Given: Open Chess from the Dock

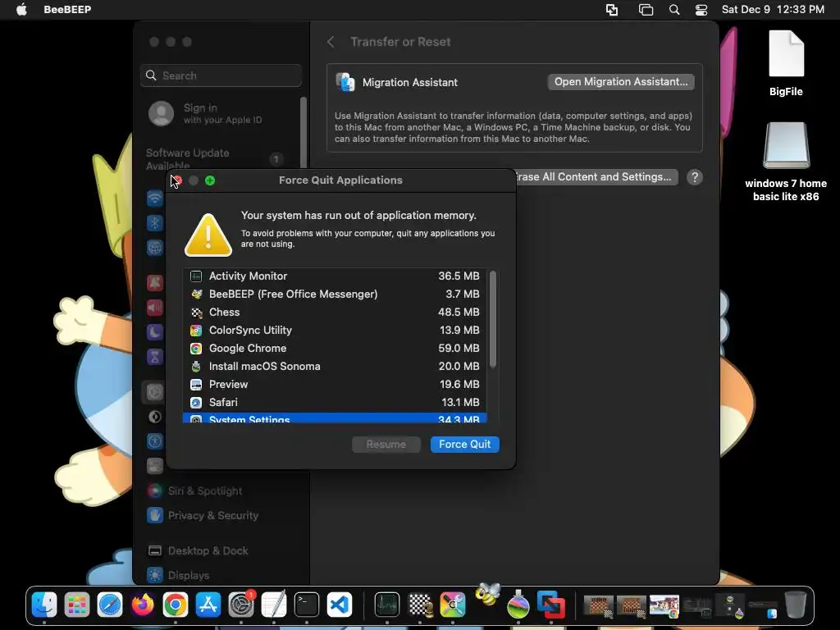Looking at the screenshot, I should point(420,605).
